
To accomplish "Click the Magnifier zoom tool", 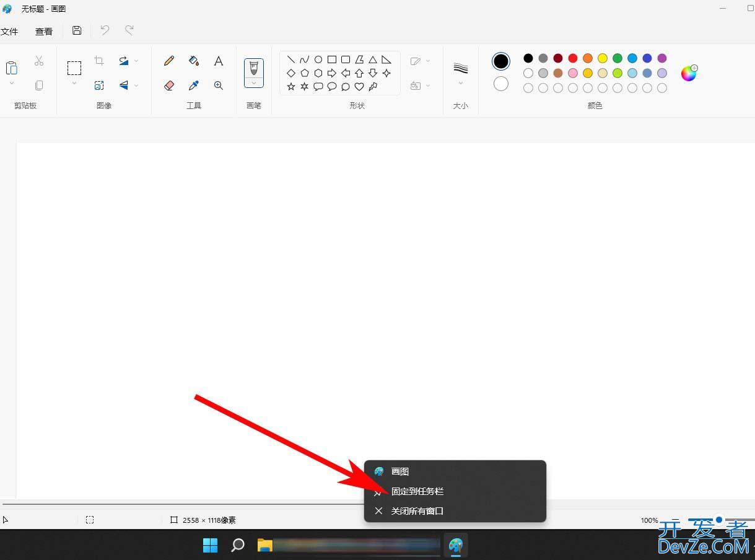I will tap(219, 85).
